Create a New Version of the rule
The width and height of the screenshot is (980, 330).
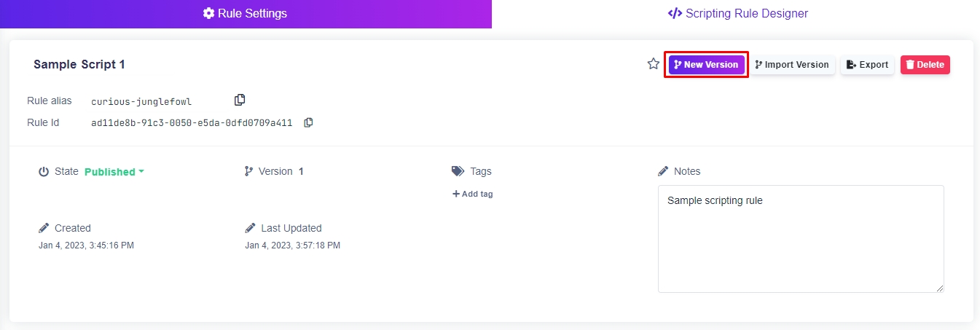[x=707, y=65]
